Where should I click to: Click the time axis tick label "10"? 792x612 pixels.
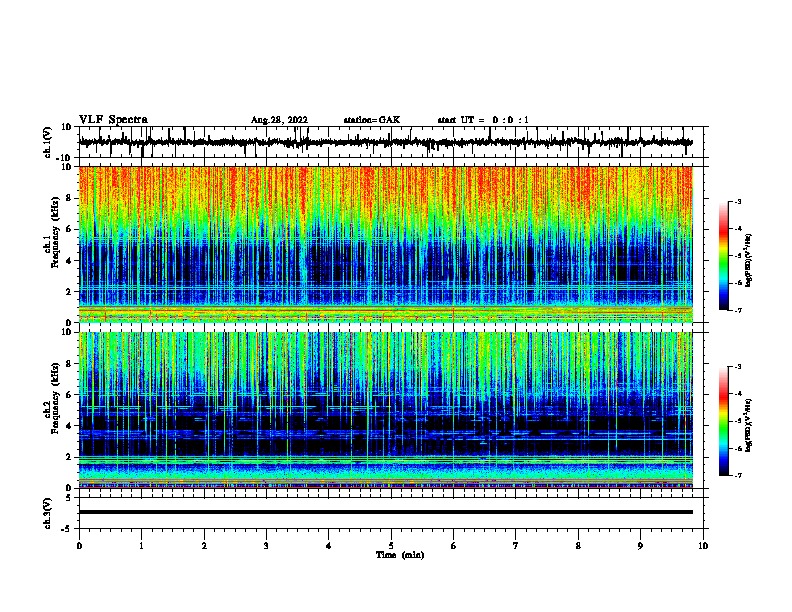coord(703,546)
